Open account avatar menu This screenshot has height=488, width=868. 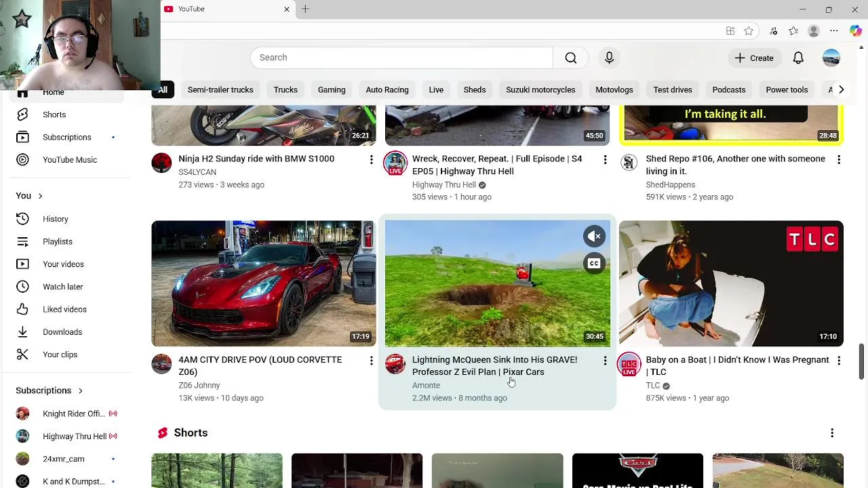click(831, 58)
